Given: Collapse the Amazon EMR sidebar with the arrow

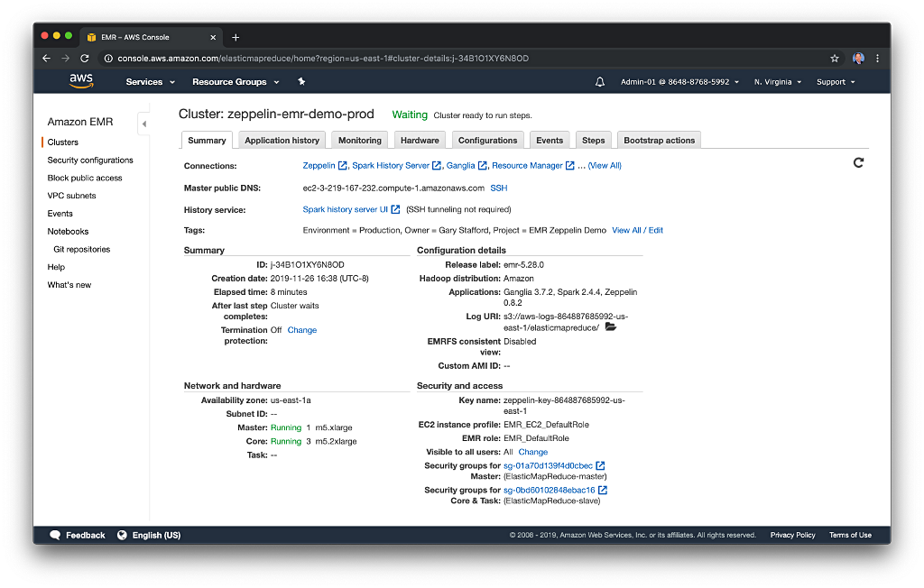Looking at the screenshot, I should [x=143, y=123].
